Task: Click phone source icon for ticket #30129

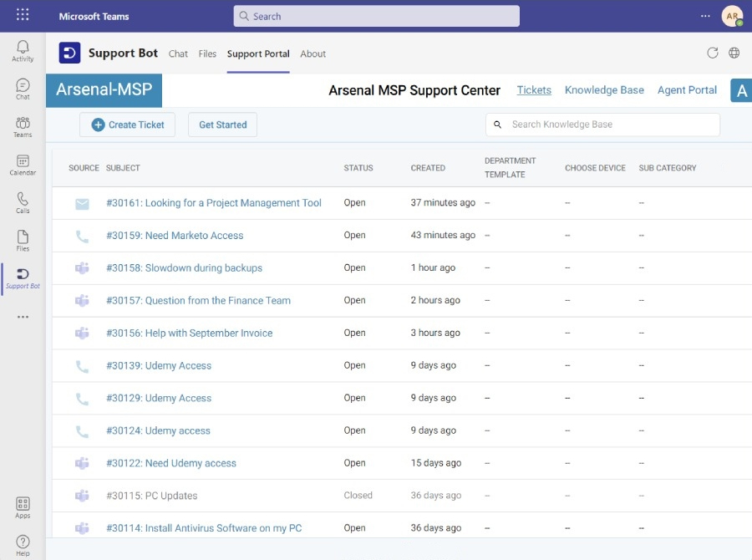Action: coord(82,400)
